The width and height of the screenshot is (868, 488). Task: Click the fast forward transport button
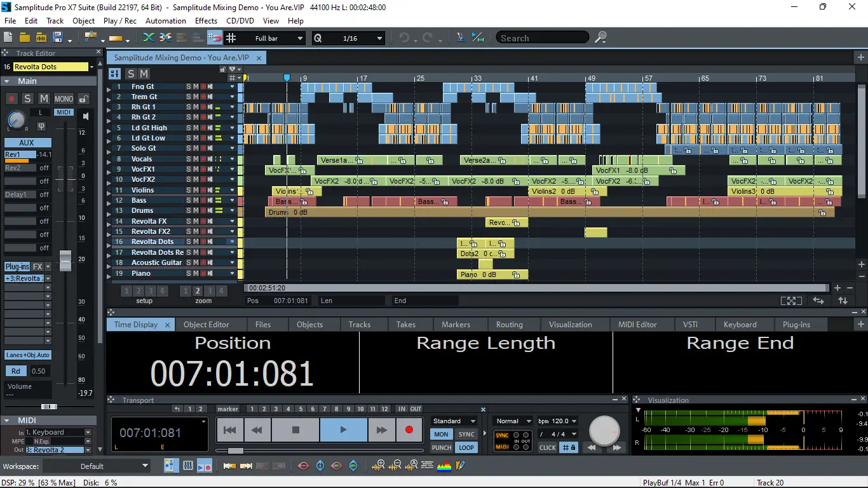click(382, 430)
